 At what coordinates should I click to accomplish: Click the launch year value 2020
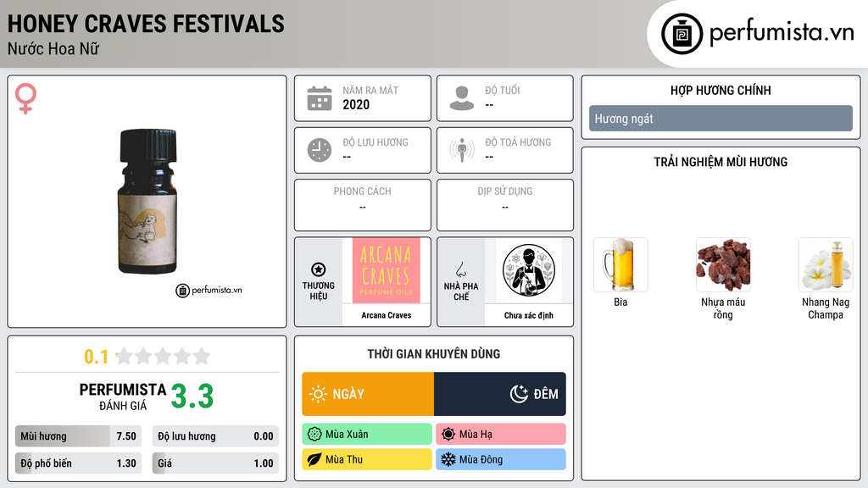tap(356, 104)
